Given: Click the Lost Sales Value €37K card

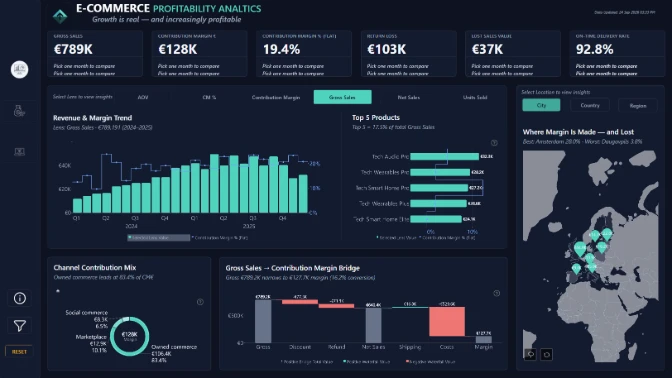Looking at the screenshot, I should [513, 54].
